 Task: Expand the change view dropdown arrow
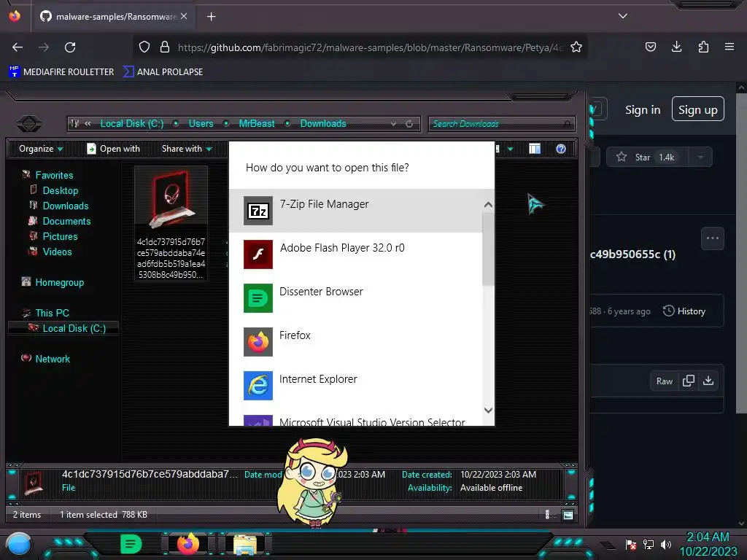(x=510, y=149)
